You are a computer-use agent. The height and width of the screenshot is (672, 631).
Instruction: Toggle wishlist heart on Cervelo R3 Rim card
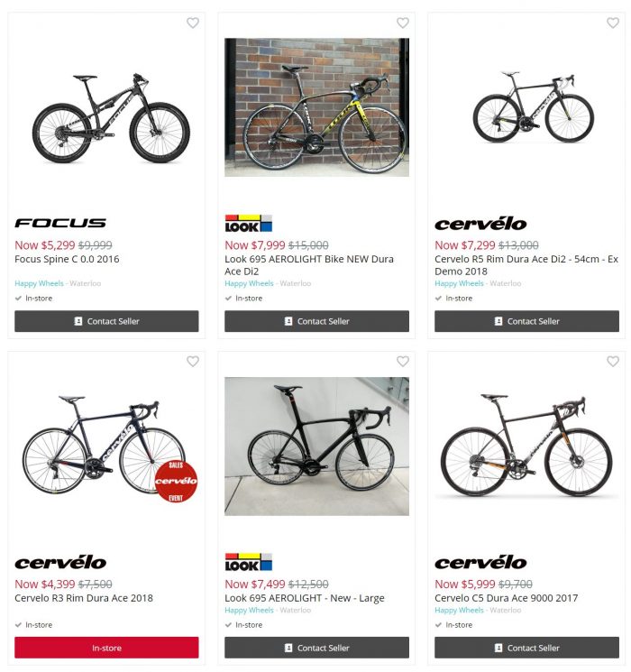(193, 362)
